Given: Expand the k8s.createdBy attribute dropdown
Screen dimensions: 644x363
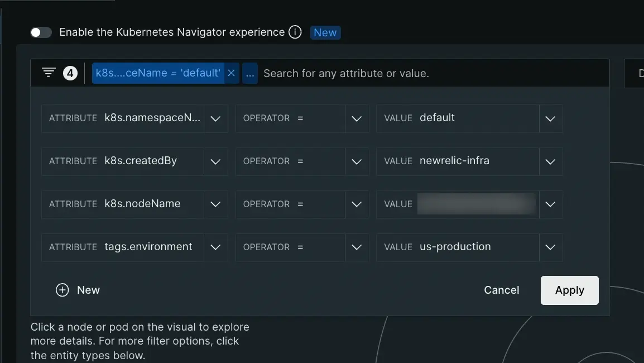Looking at the screenshot, I should pyautogui.click(x=215, y=161).
